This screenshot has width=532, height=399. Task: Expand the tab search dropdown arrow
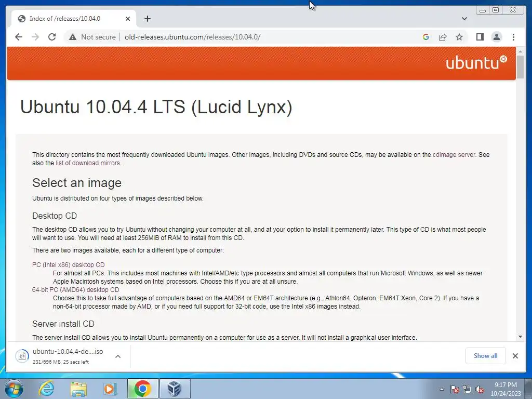464,19
